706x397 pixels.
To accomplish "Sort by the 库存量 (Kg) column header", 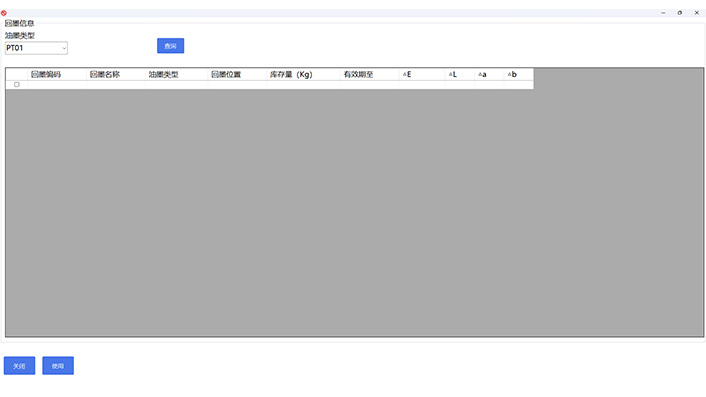I will coord(303,74).
